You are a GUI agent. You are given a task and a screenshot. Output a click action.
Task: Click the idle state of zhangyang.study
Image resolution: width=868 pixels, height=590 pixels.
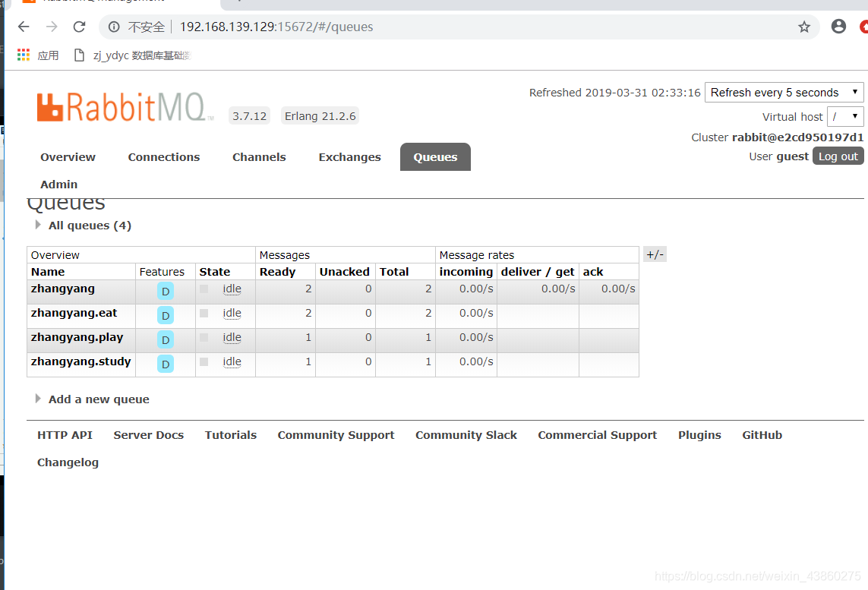[232, 362]
